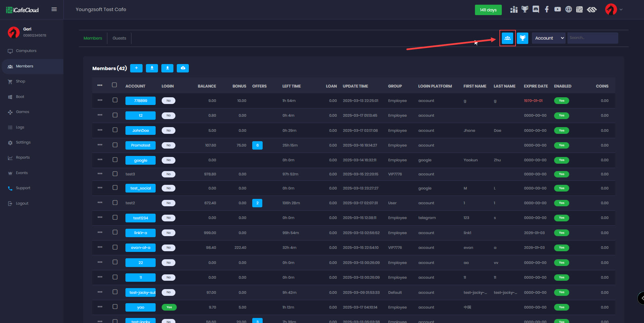644x323 pixels.
Task: Click the blue trophy button beside Account
Action: point(522,38)
